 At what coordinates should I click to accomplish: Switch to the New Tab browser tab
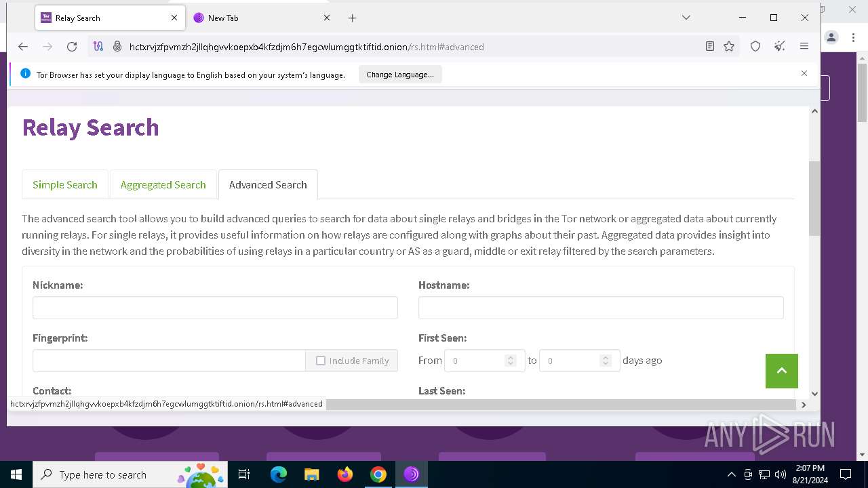pos(262,18)
